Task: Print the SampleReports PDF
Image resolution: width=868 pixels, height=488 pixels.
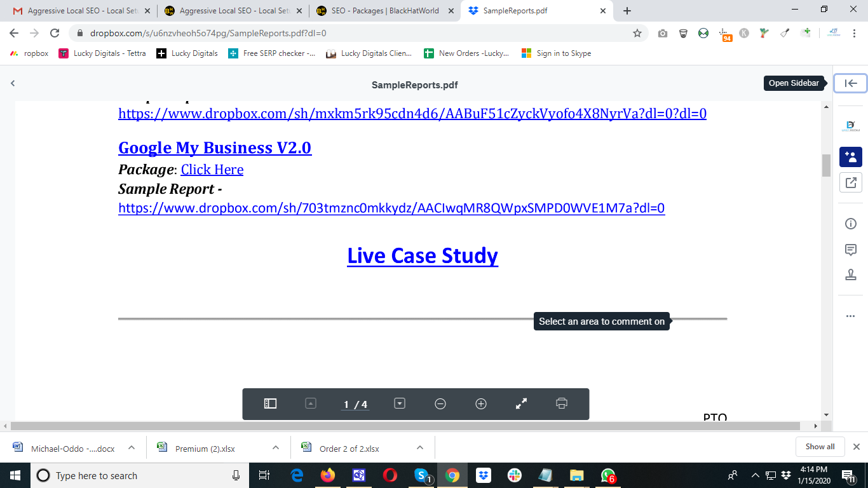Action: [562, 403]
